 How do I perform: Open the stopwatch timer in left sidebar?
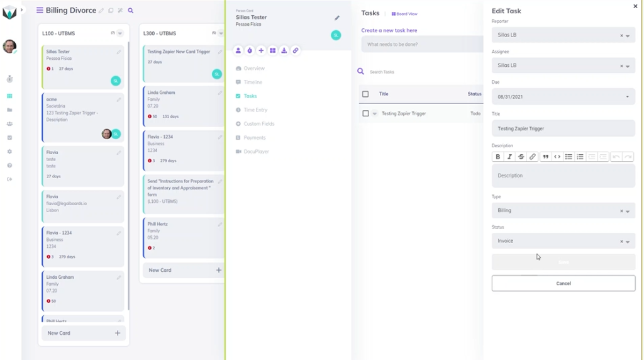[9, 79]
